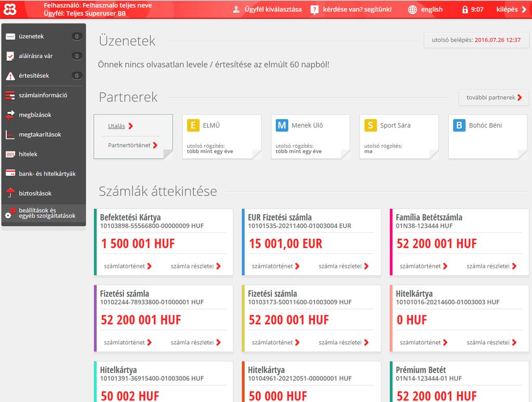Click the hitelek sidebar icon
This screenshot has height=402, width=532.
(10, 154)
